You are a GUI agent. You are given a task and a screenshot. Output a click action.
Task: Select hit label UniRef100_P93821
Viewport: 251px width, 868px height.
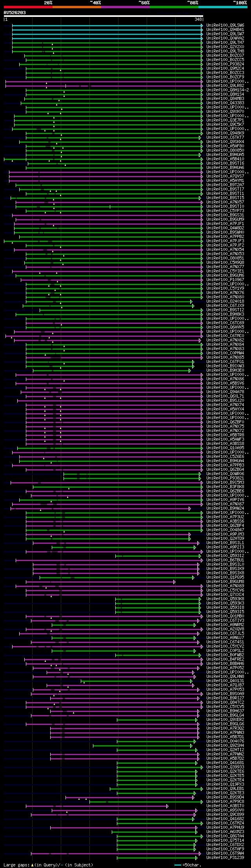pos(225,478)
